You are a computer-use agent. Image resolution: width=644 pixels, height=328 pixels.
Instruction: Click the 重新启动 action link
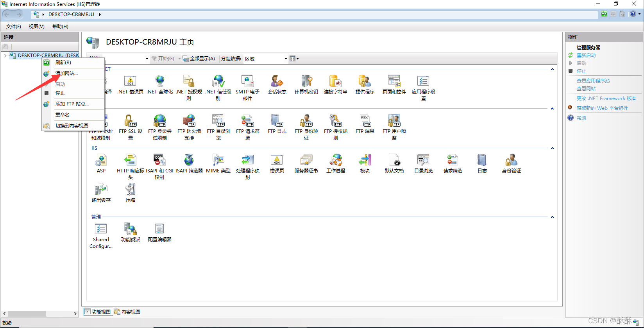pos(586,56)
